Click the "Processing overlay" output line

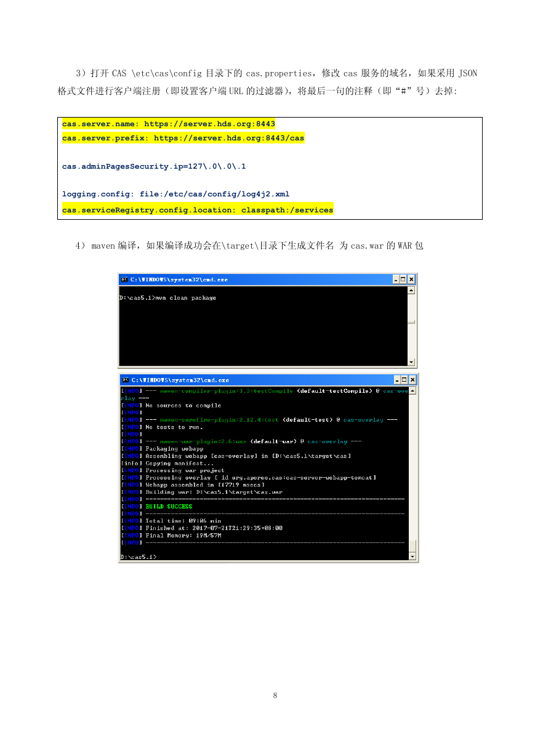(x=248, y=478)
